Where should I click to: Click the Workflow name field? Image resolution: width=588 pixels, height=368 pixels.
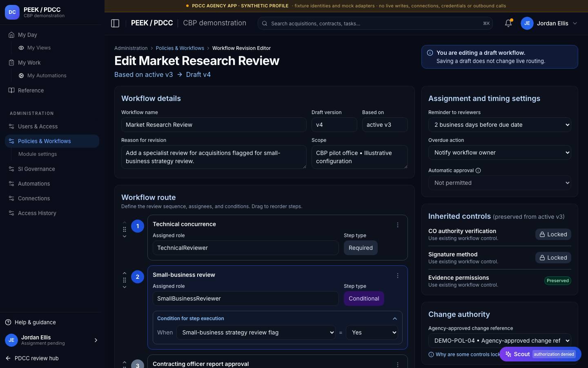coord(214,125)
